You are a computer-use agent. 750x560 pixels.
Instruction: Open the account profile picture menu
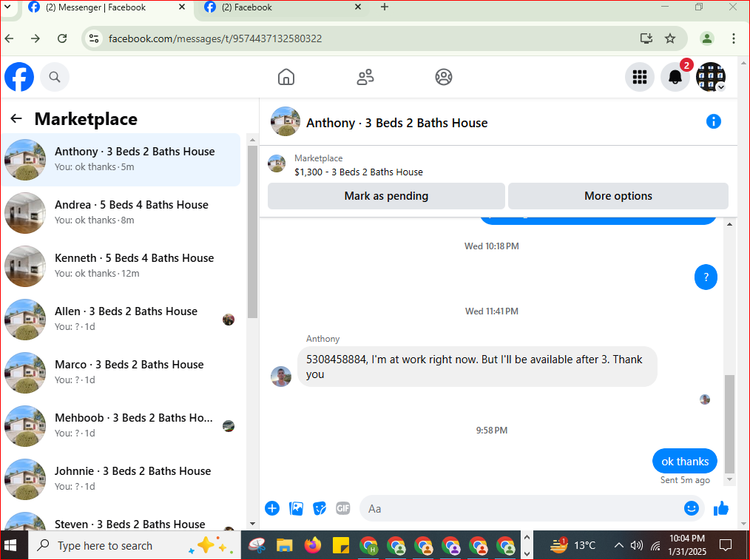[710, 76]
